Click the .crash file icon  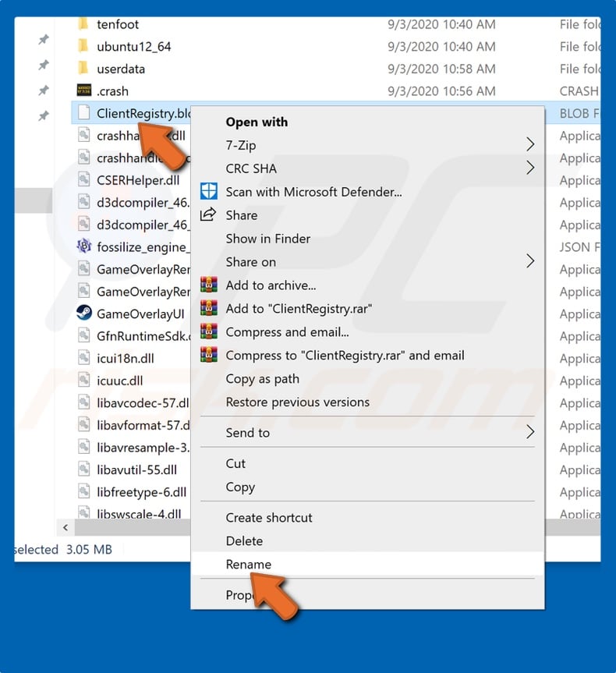[x=83, y=90]
